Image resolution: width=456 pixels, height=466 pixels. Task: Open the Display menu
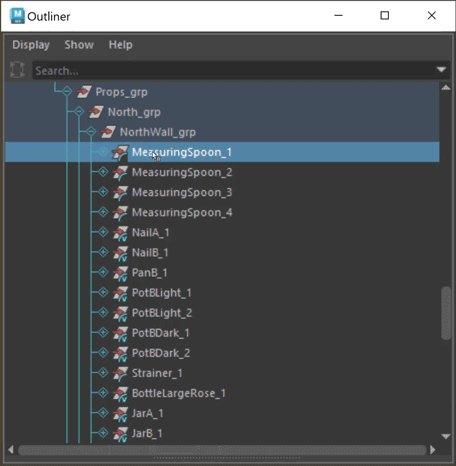31,45
